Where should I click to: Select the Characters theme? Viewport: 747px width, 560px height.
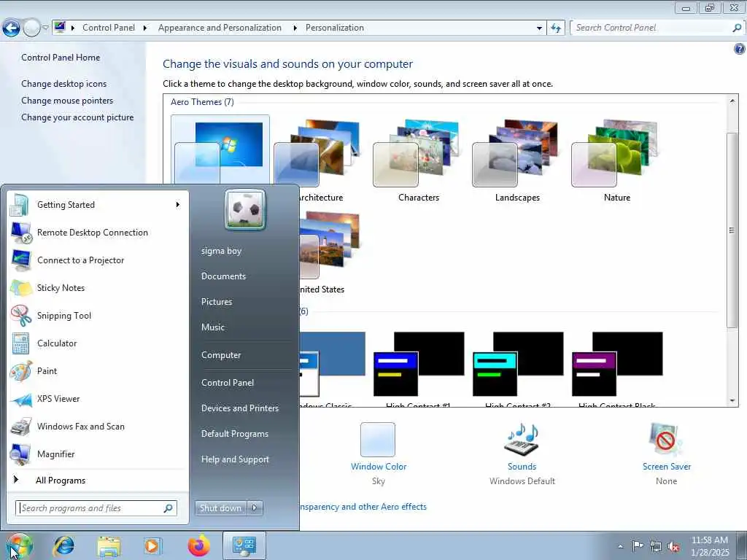[418, 160]
